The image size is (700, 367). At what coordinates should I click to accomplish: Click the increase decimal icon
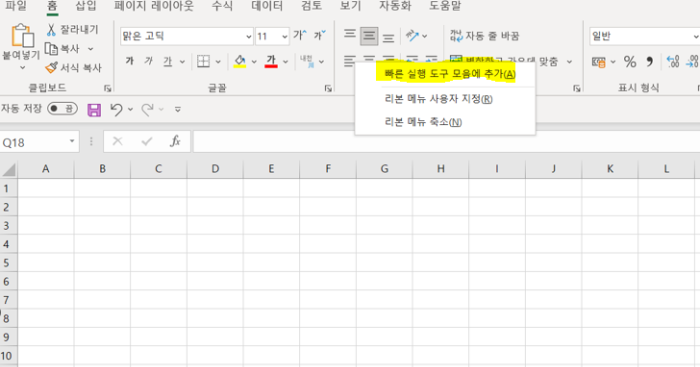[673, 62]
